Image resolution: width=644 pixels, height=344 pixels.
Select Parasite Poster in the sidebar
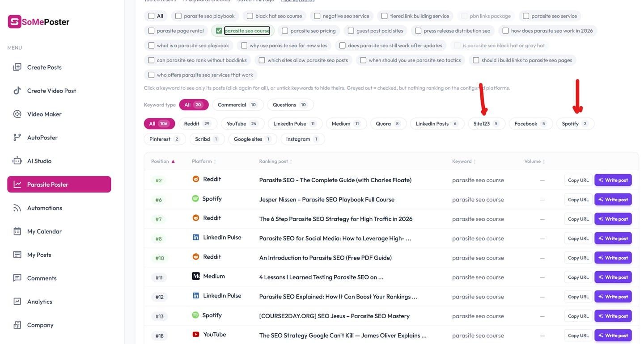point(59,185)
